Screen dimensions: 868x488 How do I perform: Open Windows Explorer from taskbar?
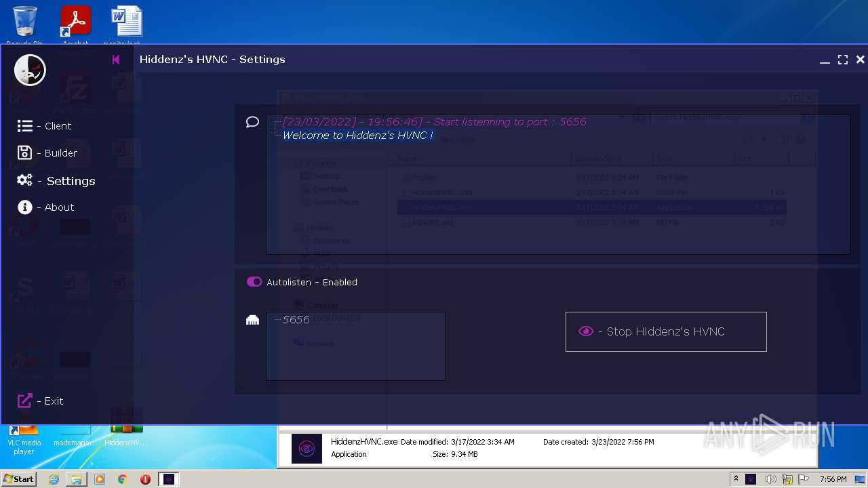point(77,479)
